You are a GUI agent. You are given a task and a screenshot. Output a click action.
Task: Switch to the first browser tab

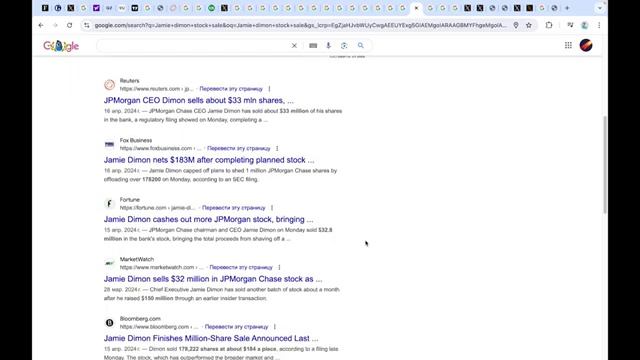45,8
